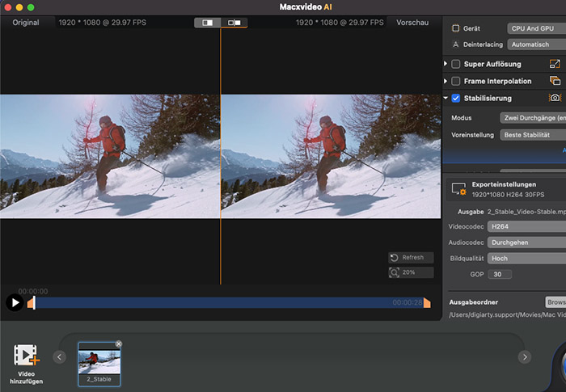Click the trim end marker on timeline
Viewport: 566px width, 392px height.
(427, 302)
